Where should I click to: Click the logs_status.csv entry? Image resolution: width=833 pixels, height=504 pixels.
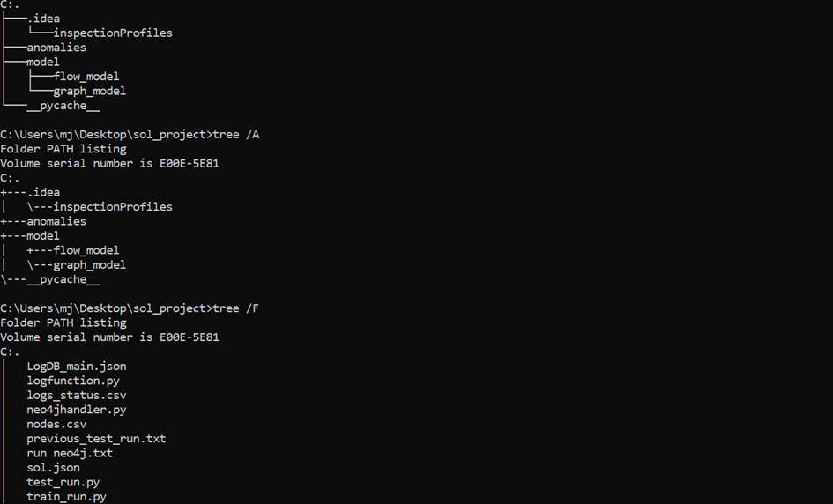76,395
